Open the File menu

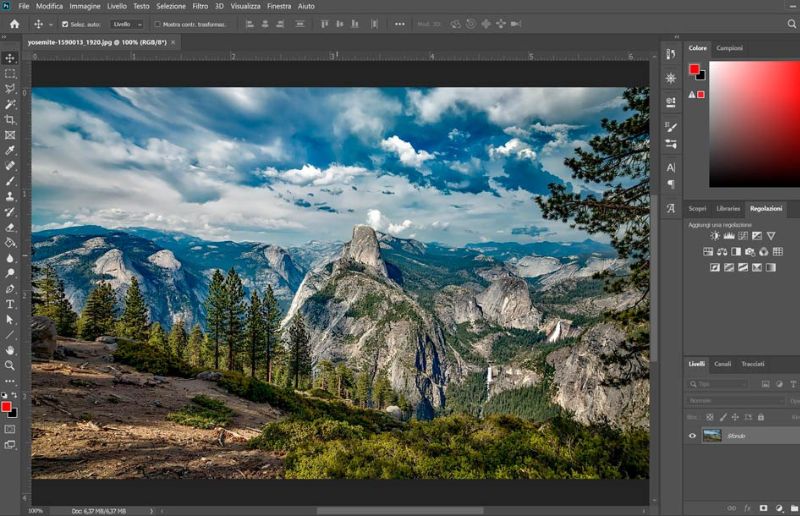click(23, 6)
